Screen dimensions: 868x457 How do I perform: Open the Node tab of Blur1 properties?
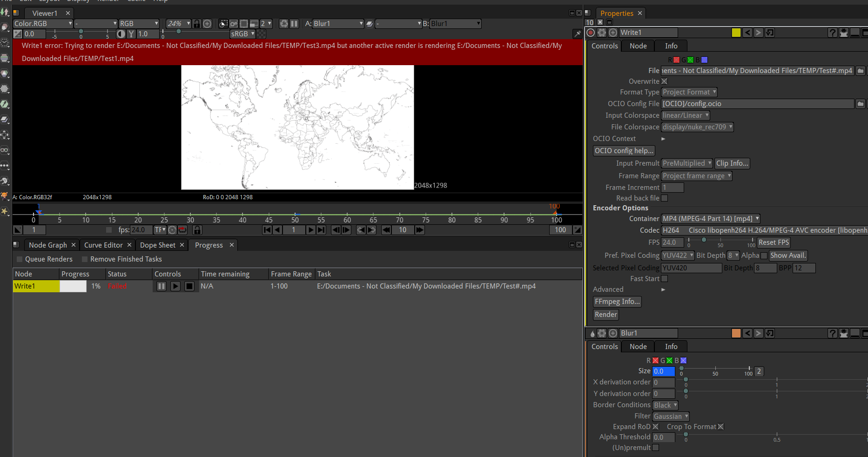(638, 346)
